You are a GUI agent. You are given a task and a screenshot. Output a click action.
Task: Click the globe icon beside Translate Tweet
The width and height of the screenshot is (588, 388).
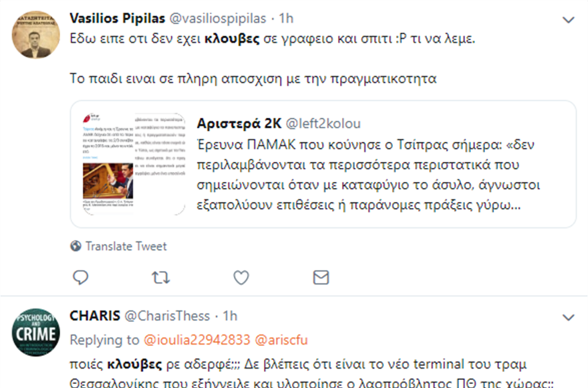(76, 246)
